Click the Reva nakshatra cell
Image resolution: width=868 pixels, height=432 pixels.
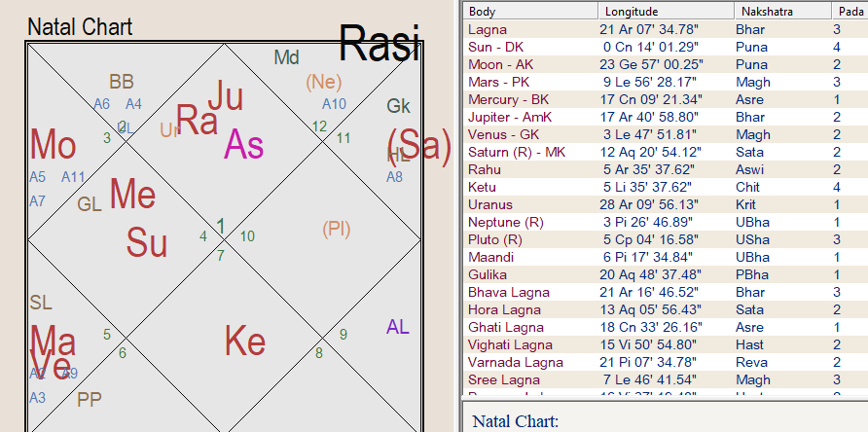pyautogui.click(x=751, y=362)
